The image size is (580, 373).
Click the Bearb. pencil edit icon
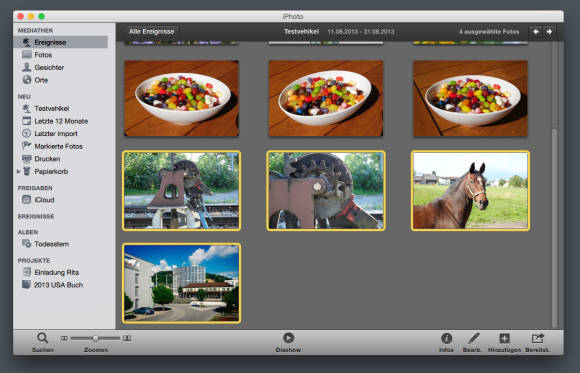pyautogui.click(x=473, y=338)
